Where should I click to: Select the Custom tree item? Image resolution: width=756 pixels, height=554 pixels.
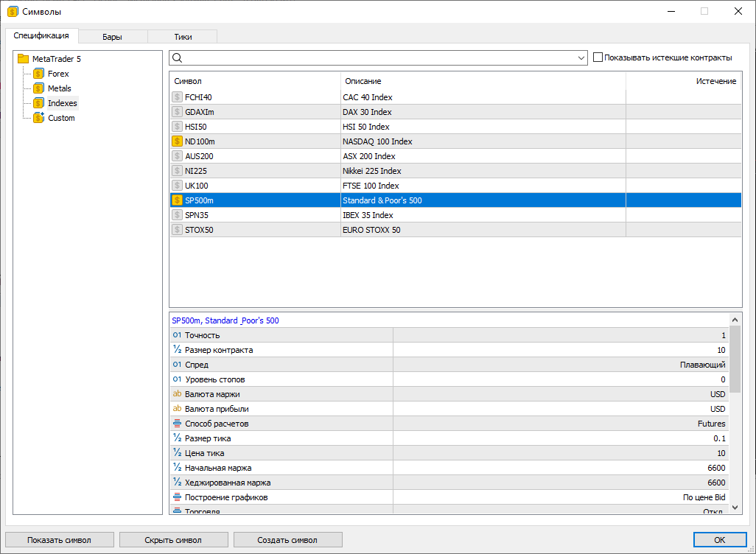[61, 118]
